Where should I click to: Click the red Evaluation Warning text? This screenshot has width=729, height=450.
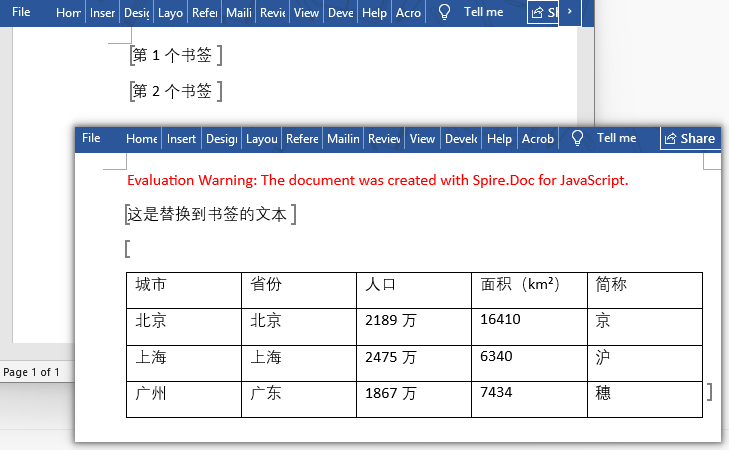[x=378, y=180]
